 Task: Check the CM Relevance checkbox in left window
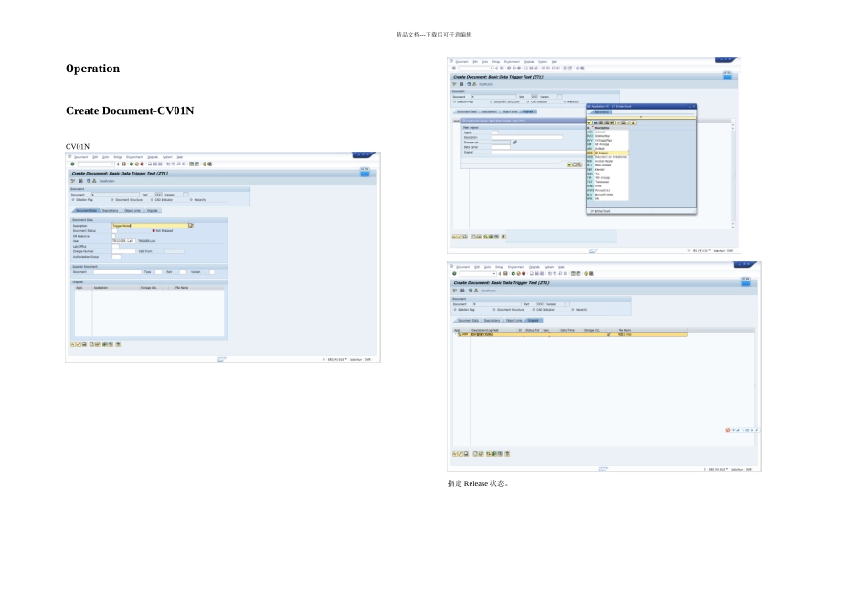pyautogui.click(x=113, y=236)
